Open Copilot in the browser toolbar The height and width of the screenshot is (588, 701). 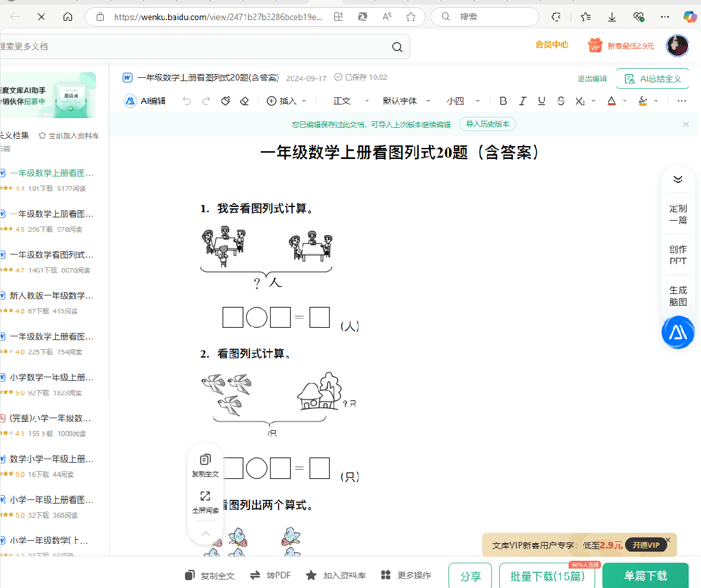click(690, 17)
